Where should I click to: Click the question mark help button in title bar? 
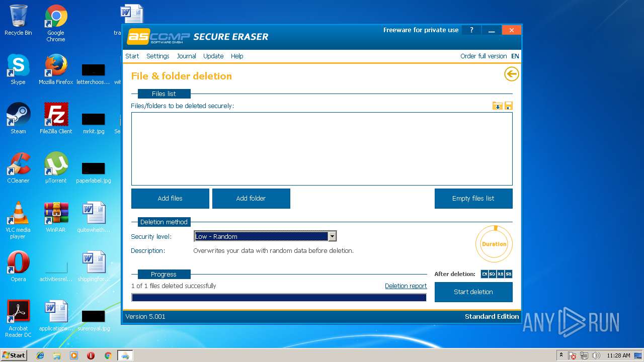[x=471, y=30]
